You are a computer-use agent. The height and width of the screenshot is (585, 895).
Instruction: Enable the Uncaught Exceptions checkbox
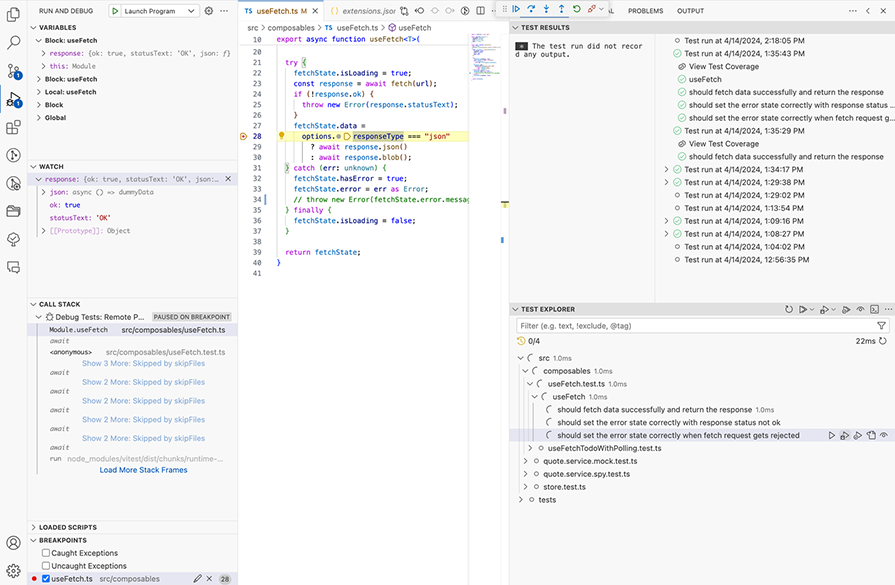(x=46, y=566)
